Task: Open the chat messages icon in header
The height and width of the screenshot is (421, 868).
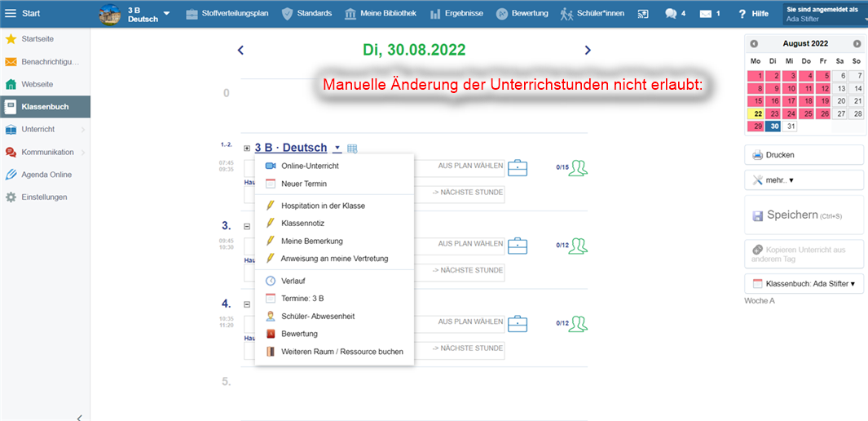Action: (x=671, y=14)
